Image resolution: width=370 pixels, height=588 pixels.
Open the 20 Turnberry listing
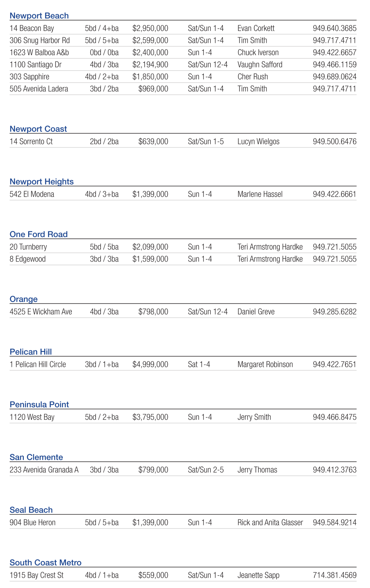28,247
